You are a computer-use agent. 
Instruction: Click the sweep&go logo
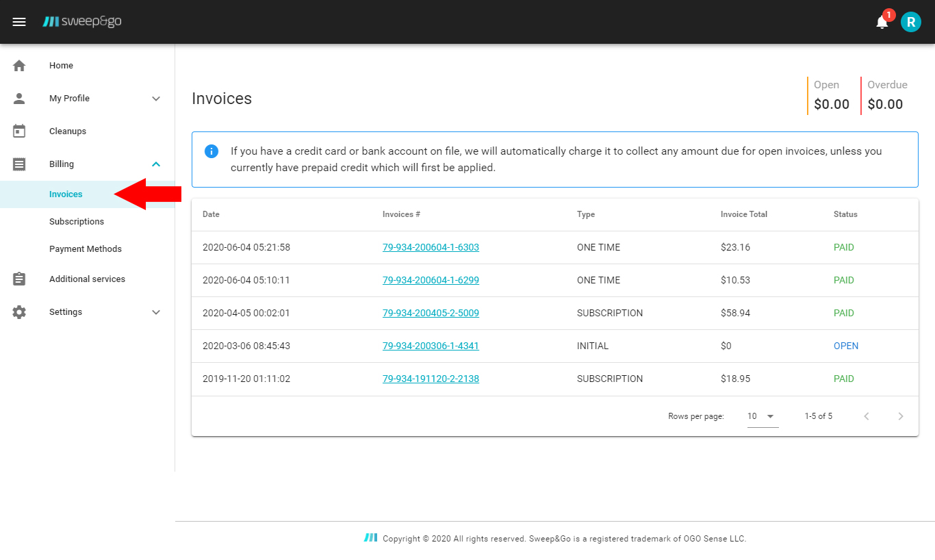pyautogui.click(x=82, y=22)
